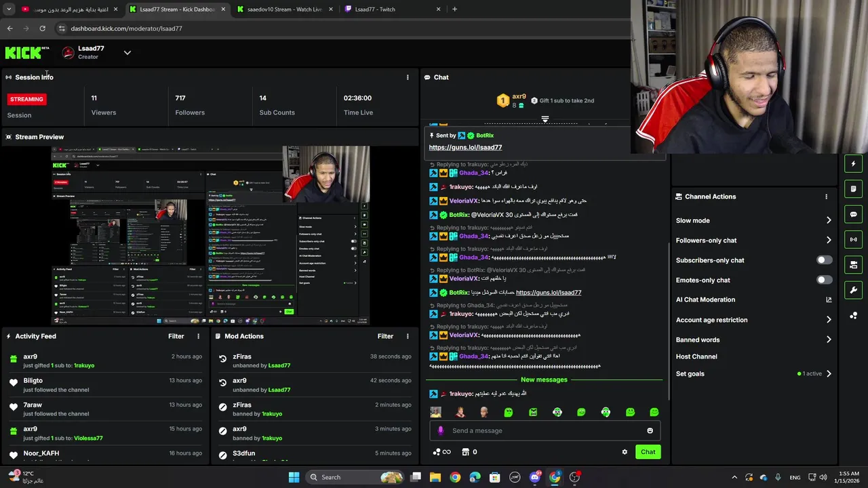The width and height of the screenshot is (868, 488).
Task: Open Activity Feed three-dot options menu
Action: (199, 336)
